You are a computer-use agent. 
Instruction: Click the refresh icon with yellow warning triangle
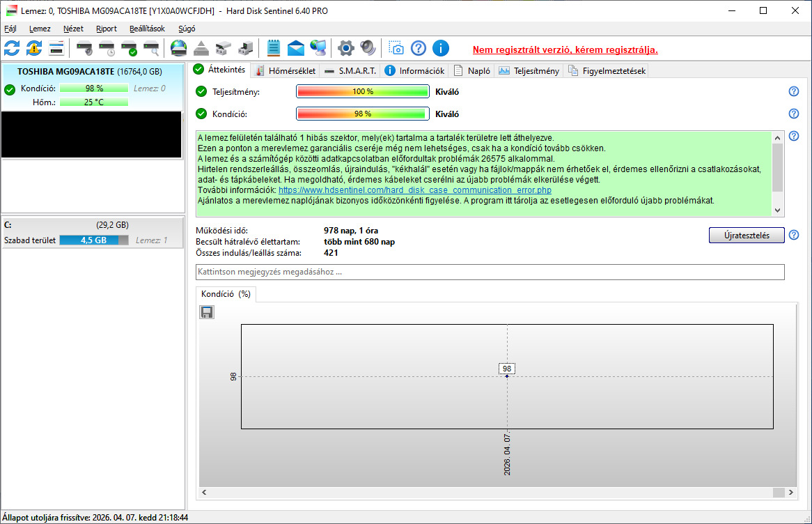pyautogui.click(x=34, y=49)
